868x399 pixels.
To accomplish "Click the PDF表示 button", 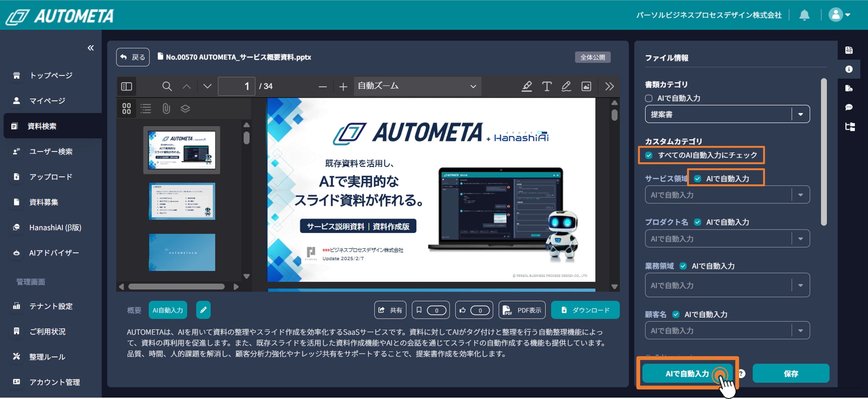I will [x=522, y=310].
